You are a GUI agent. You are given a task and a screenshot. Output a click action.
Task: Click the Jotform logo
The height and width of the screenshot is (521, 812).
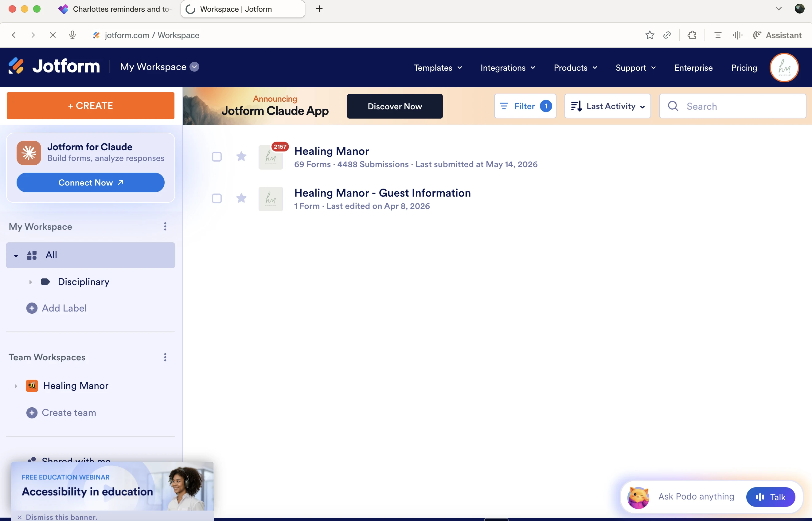54,66
